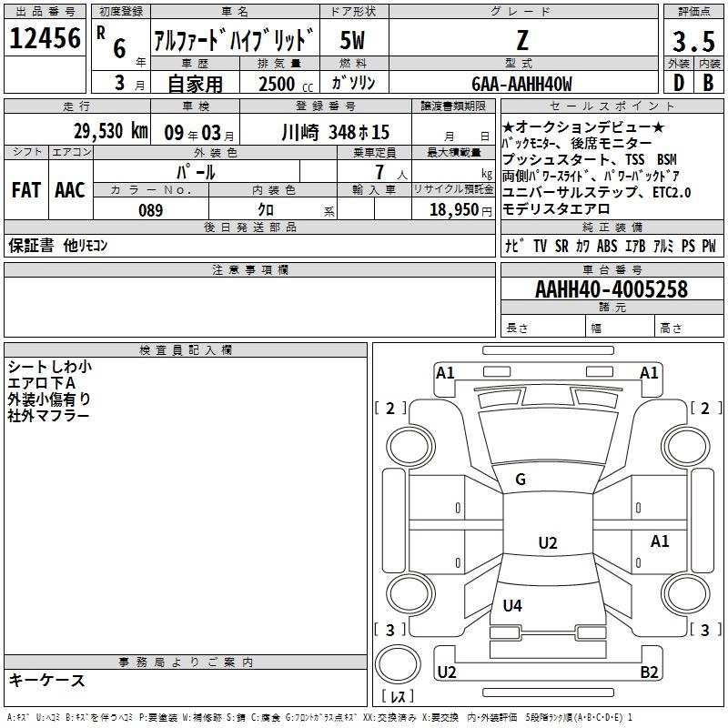Click the A1 mark at the diagram's top left
This screenshot has height=728, width=728.
pos(445,372)
